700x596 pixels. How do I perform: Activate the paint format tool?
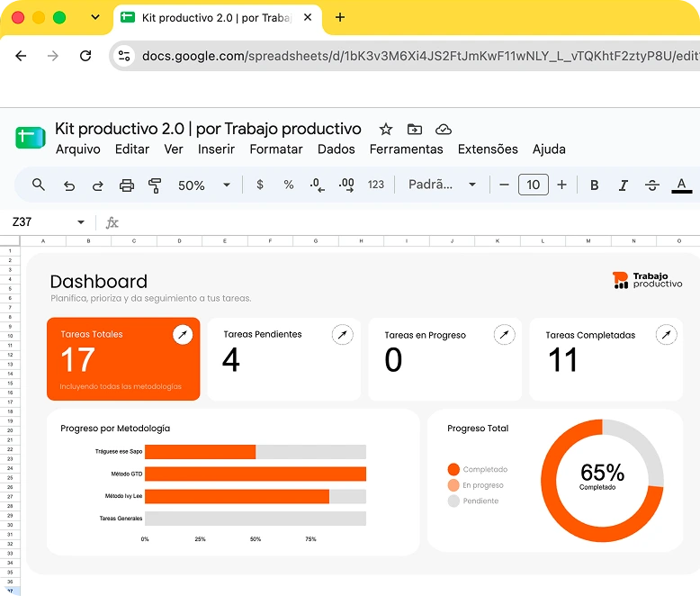(x=155, y=185)
